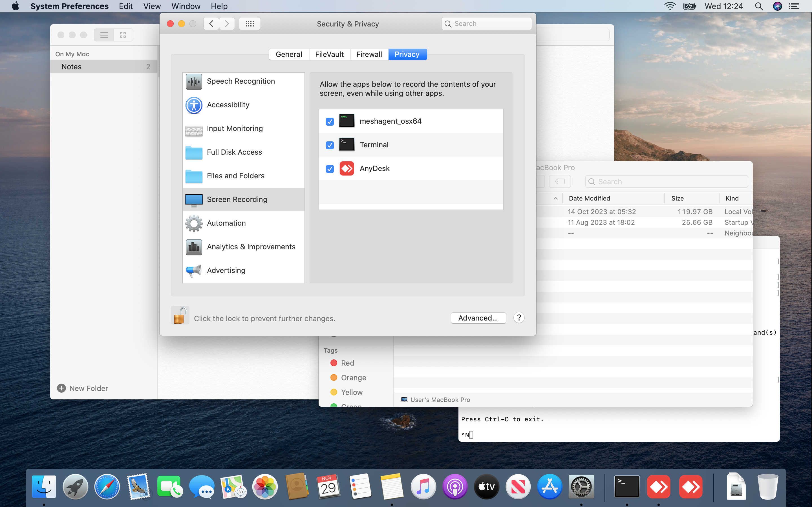Uncheck meshagent_osx64 screen recording permission
This screenshot has width=812, height=507.
click(x=330, y=121)
